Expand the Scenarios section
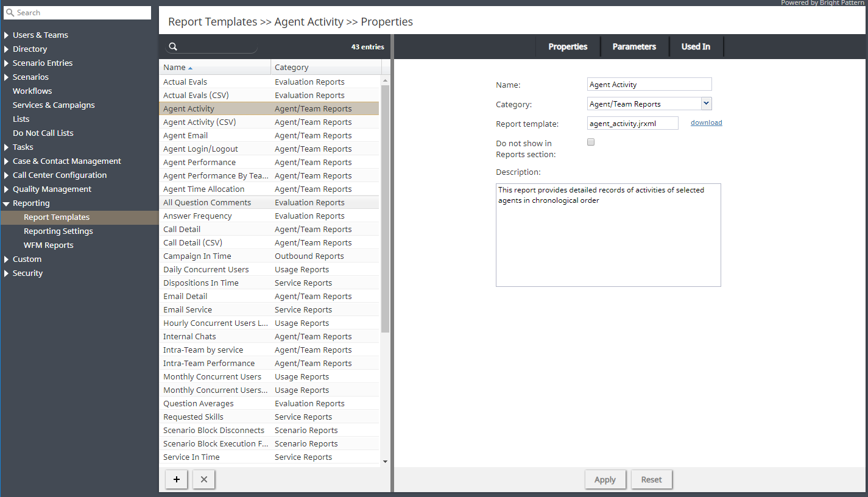 coord(7,77)
